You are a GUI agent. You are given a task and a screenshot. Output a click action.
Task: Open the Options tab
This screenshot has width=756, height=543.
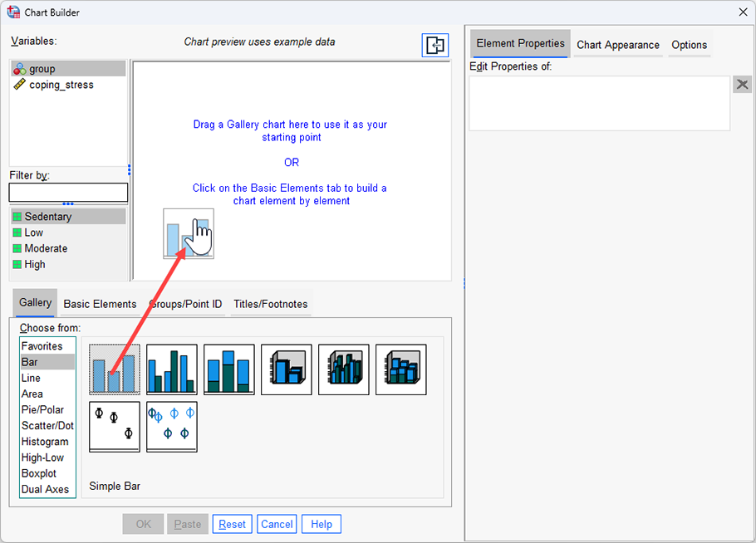click(690, 44)
